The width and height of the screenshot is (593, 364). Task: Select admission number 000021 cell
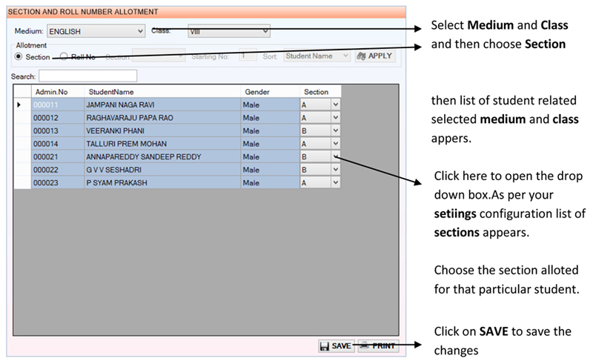(x=58, y=156)
